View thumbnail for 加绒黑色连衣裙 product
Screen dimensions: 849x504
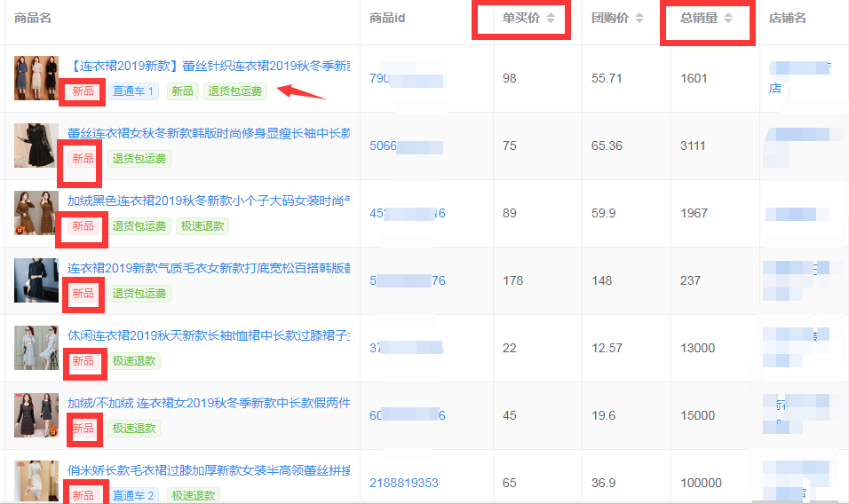pos(36,213)
